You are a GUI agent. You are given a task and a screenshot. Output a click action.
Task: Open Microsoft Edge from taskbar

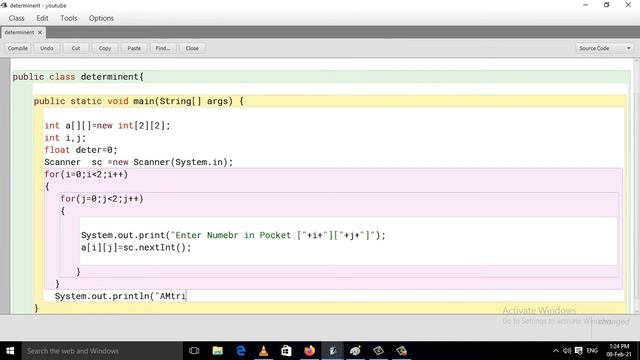click(241, 351)
